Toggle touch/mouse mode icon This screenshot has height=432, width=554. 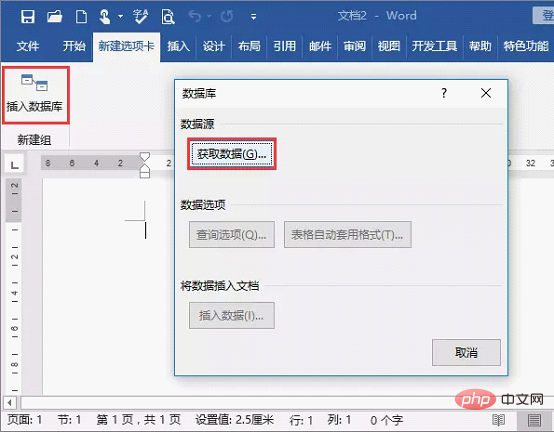(x=105, y=16)
